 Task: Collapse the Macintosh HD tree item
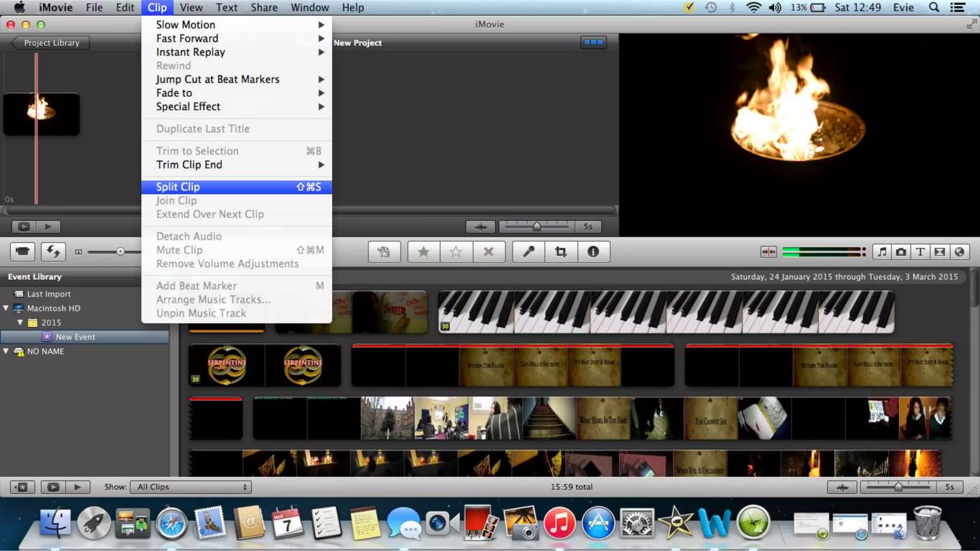[6, 308]
